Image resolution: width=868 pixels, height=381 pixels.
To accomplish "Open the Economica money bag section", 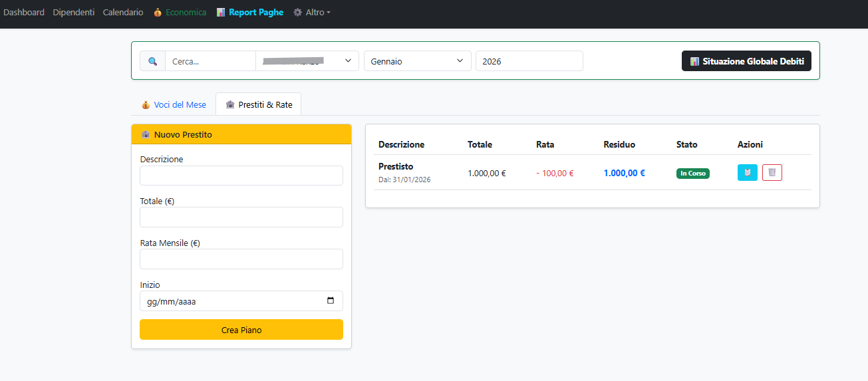I will click(x=180, y=13).
